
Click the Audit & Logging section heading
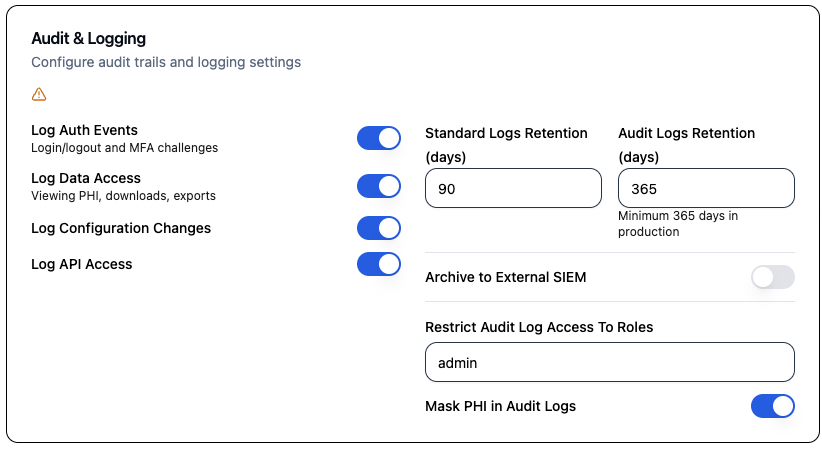pyautogui.click(x=88, y=39)
